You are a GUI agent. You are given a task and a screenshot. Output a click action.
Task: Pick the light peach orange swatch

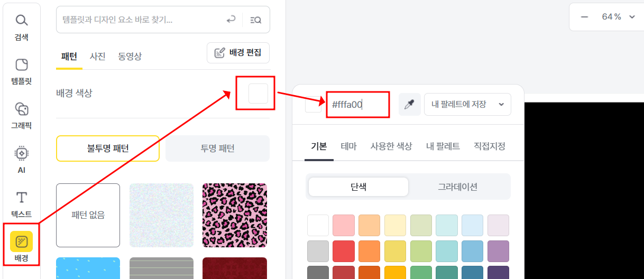[370, 225]
